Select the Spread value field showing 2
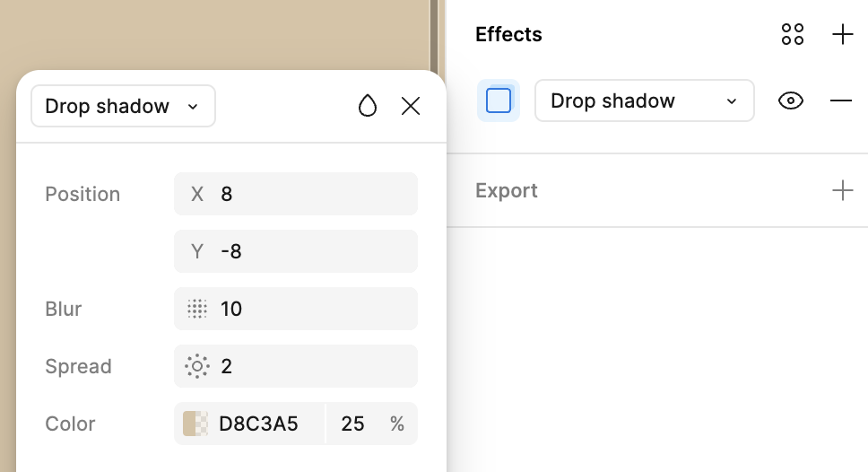 tap(296, 366)
